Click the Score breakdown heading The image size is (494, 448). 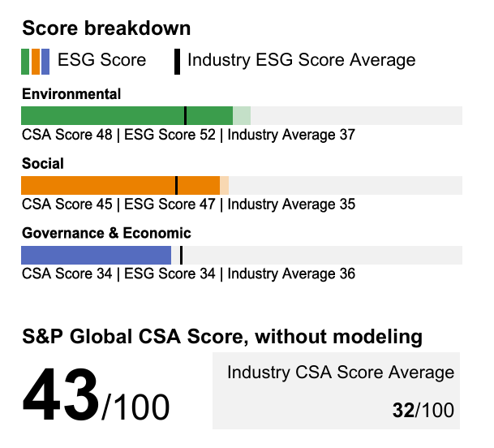106,28
